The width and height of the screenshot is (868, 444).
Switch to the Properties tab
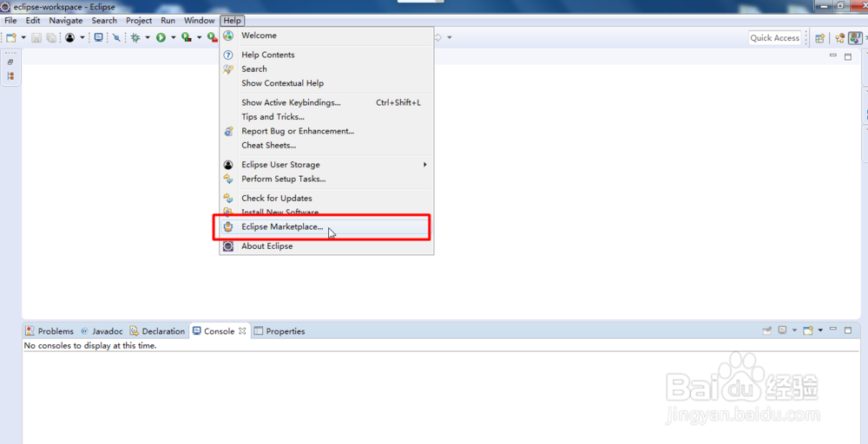[x=279, y=331]
